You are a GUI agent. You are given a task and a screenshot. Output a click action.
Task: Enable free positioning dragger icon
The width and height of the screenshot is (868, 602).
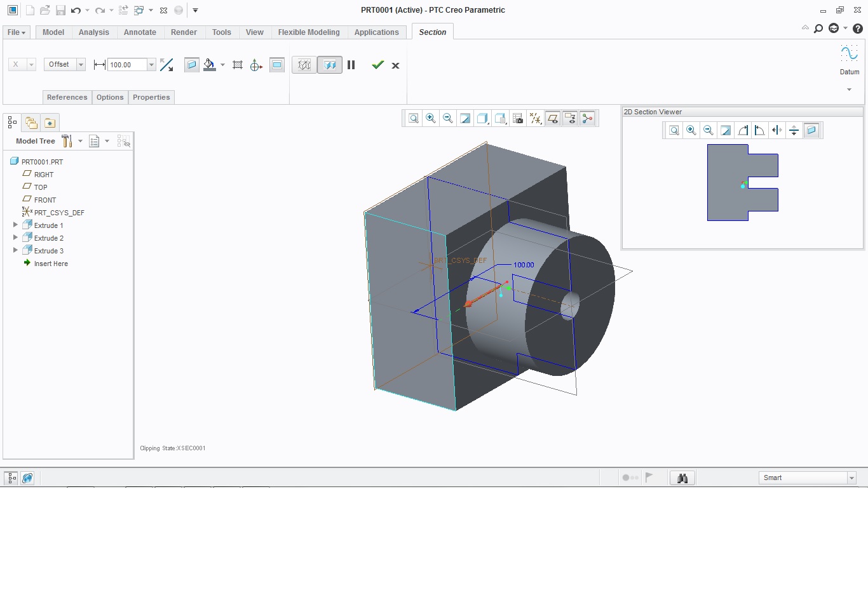(256, 65)
